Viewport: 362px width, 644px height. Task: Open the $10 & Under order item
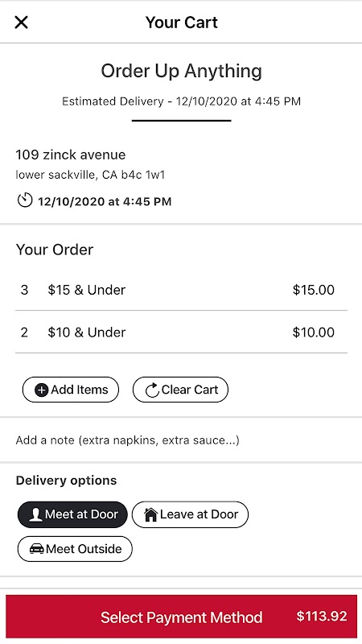pyautogui.click(x=182, y=332)
